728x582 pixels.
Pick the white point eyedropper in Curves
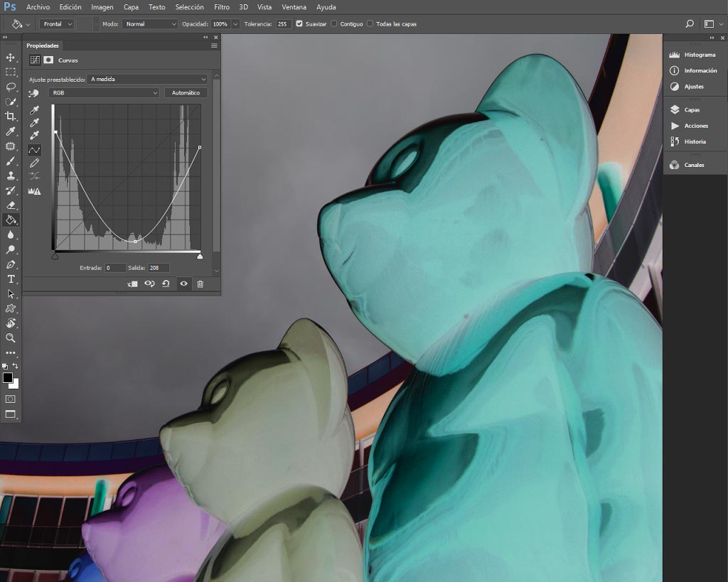point(34,135)
